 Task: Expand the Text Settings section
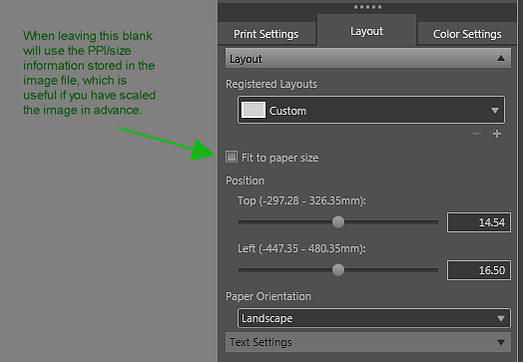click(500, 342)
